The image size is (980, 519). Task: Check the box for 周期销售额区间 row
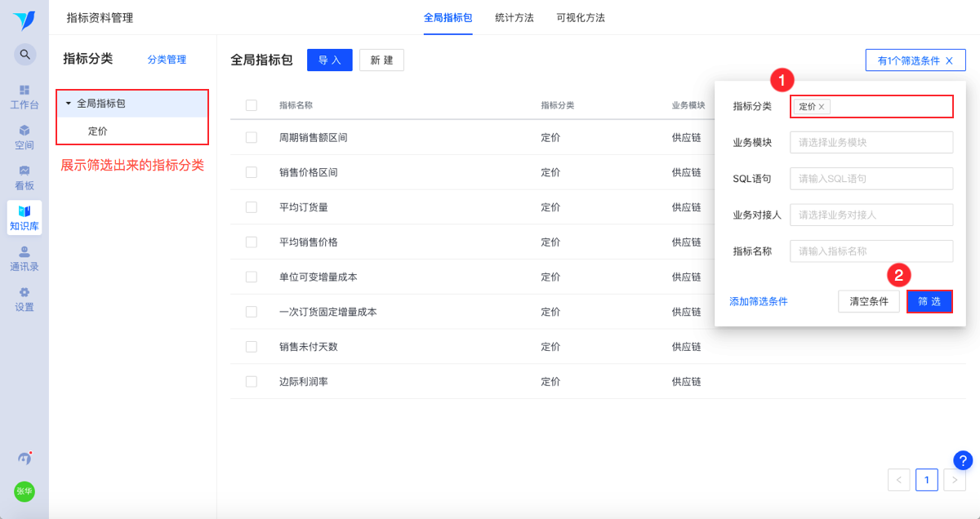[x=252, y=138]
